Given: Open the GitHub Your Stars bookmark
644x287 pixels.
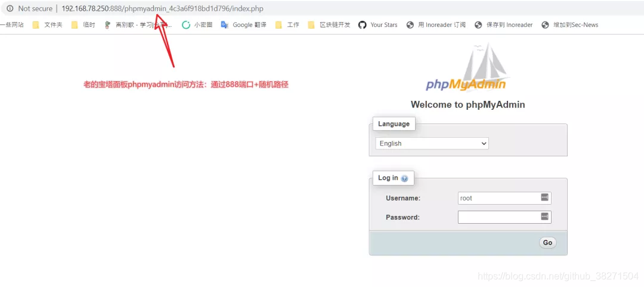Looking at the screenshot, I should (378, 24).
